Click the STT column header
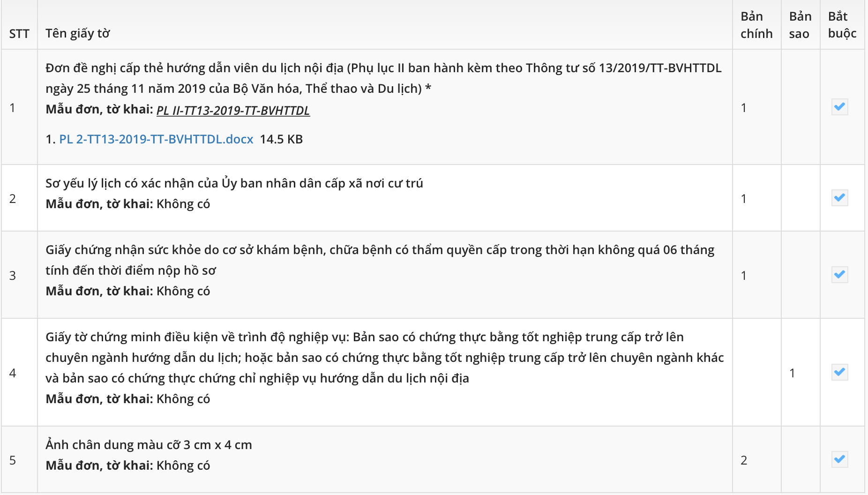Screen dimensions: 868x495 [x=19, y=34]
